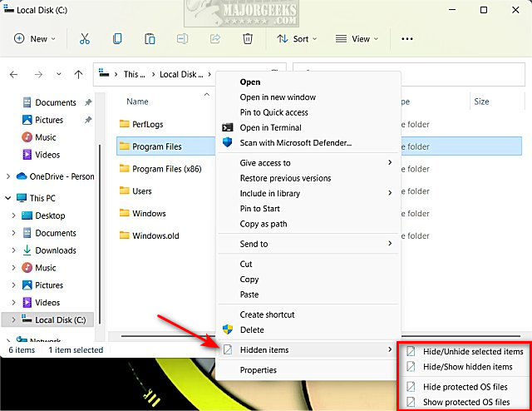Open the Sort dropdown menu

[x=296, y=38]
